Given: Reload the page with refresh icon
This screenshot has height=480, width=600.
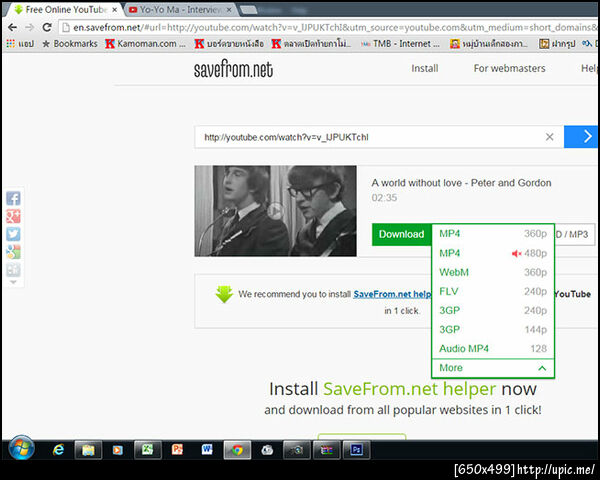Looking at the screenshot, I should tap(47, 27).
